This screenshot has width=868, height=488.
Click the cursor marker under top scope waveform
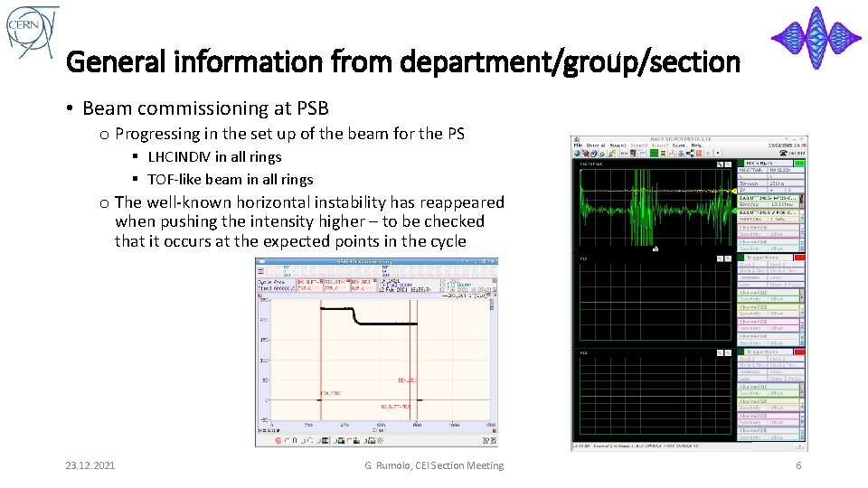click(x=656, y=249)
